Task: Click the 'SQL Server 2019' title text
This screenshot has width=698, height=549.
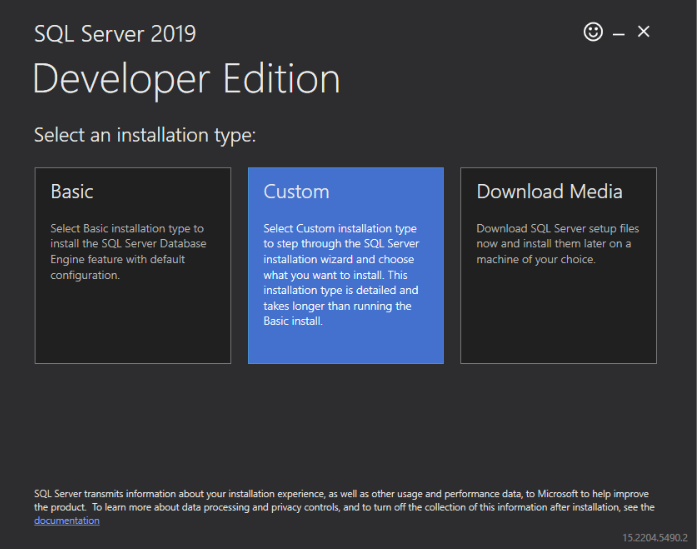Action: click(115, 34)
